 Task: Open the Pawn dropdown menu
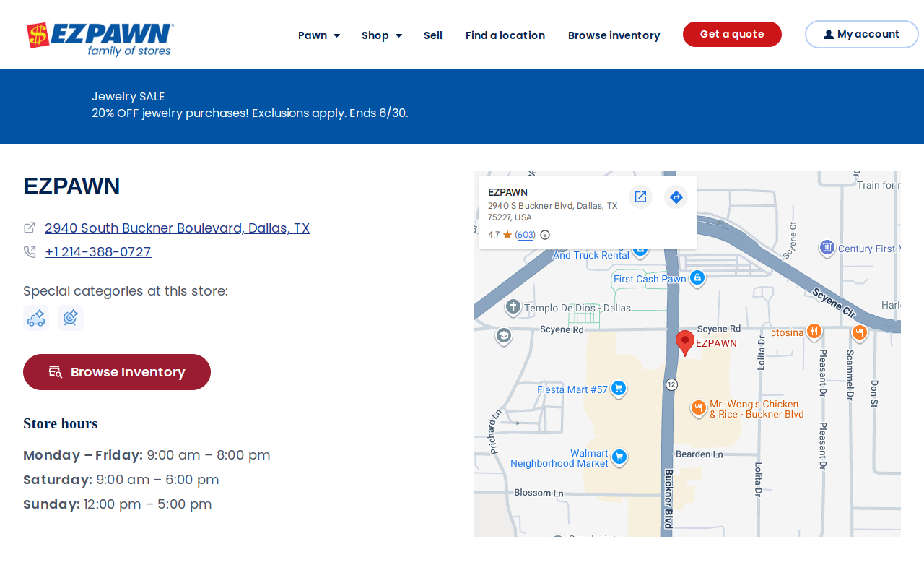319,35
